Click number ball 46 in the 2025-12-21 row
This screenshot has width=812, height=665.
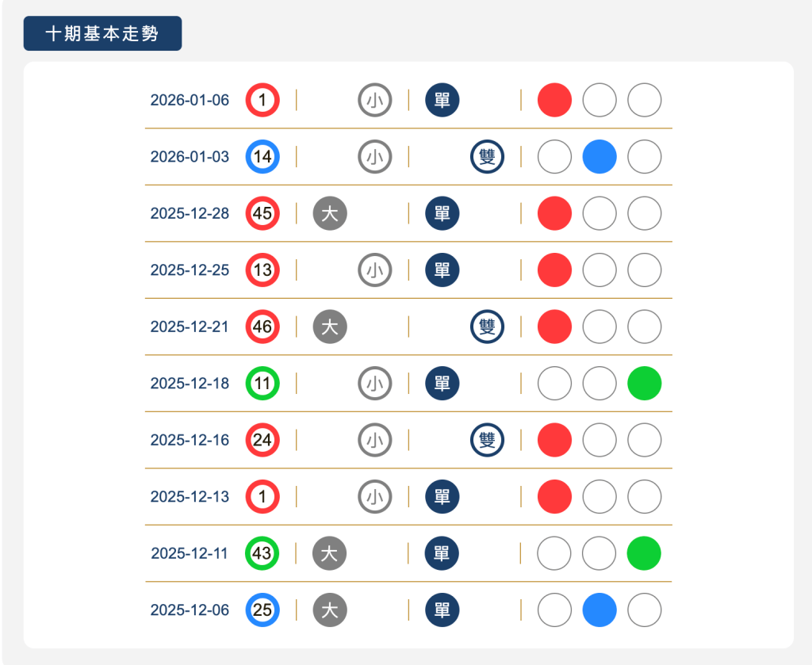pyautogui.click(x=262, y=327)
